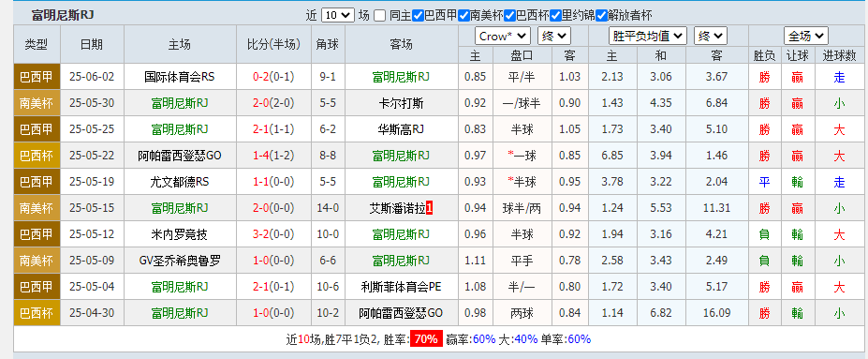Click 南美杯 league tag on 25-05-30 row
Image resolution: width=868 pixels, height=359 pixels.
[37, 103]
